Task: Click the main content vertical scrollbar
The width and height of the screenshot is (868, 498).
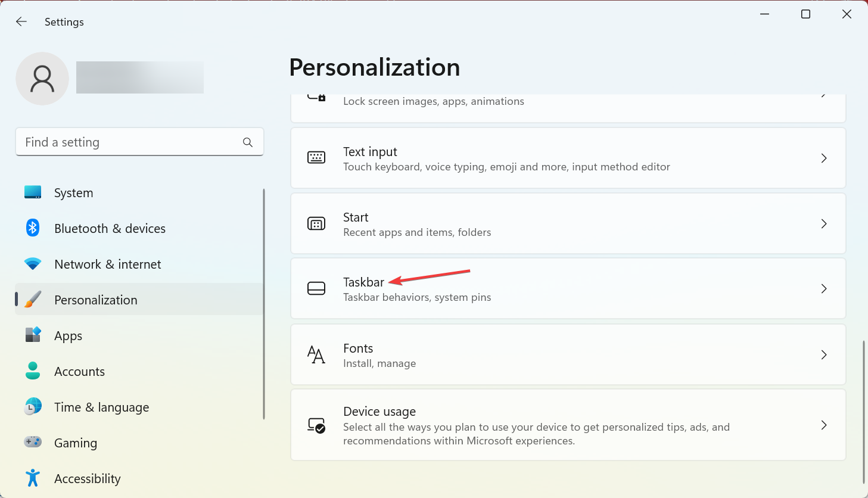Action: click(863, 412)
